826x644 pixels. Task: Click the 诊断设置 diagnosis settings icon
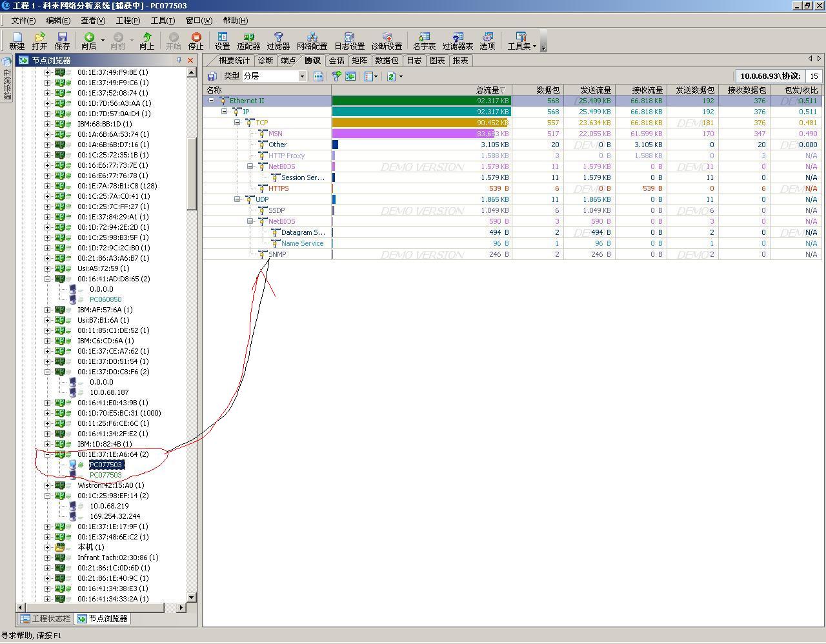(x=387, y=41)
